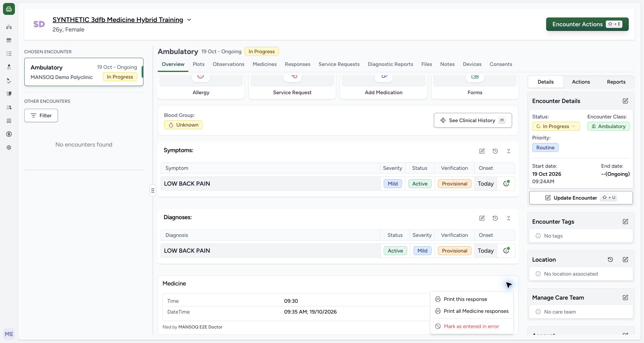Choose Print this response option
644x343 pixels.
click(x=465, y=299)
